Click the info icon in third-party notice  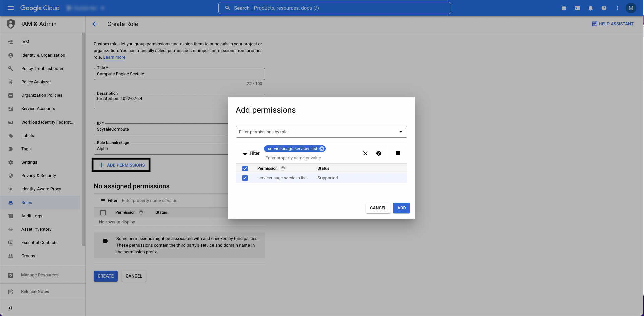(105, 241)
